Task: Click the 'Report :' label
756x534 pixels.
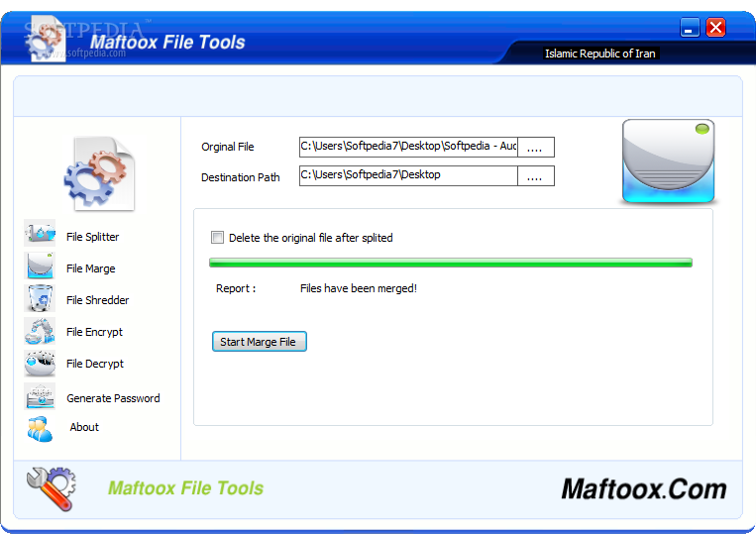Action: pyautogui.click(x=236, y=288)
